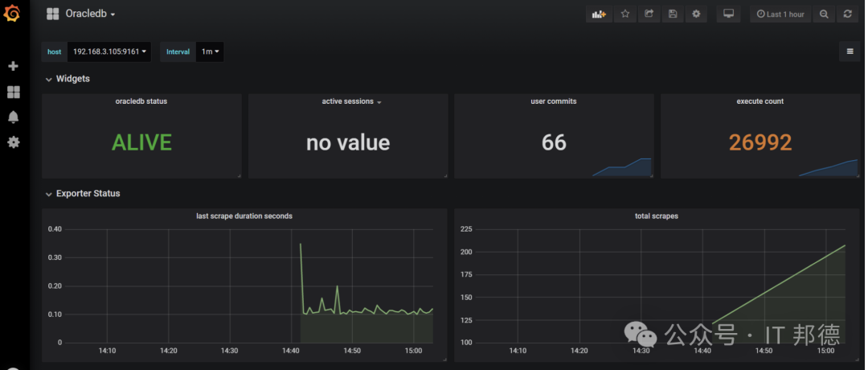Click the 225 axis label on total scrapes
This screenshot has height=370, width=868.
(x=467, y=228)
